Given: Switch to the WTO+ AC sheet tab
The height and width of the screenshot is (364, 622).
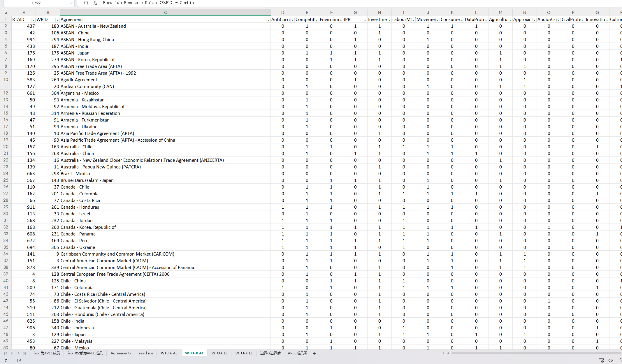Looking at the screenshot, I should point(169,353).
